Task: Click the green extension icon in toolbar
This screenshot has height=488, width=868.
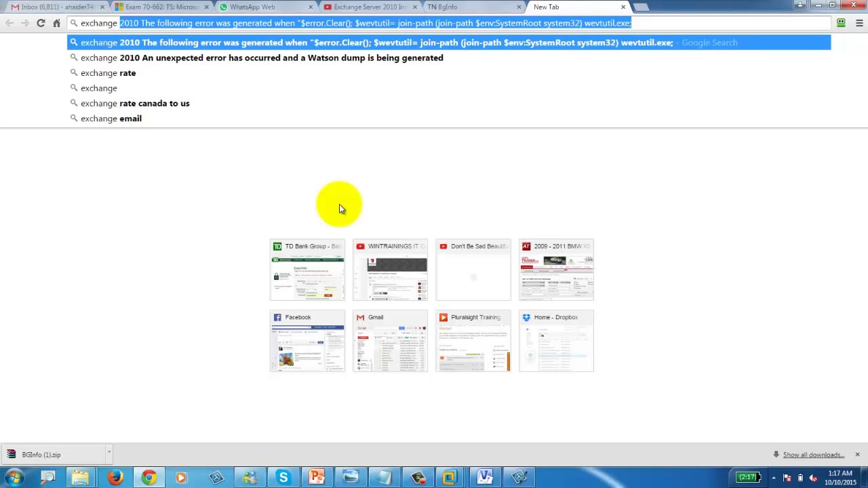Action: click(x=841, y=23)
